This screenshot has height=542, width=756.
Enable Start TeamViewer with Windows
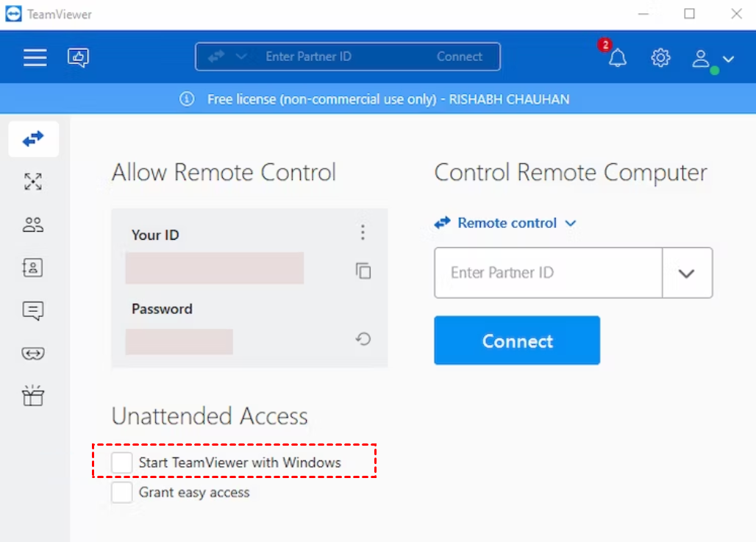(121, 463)
